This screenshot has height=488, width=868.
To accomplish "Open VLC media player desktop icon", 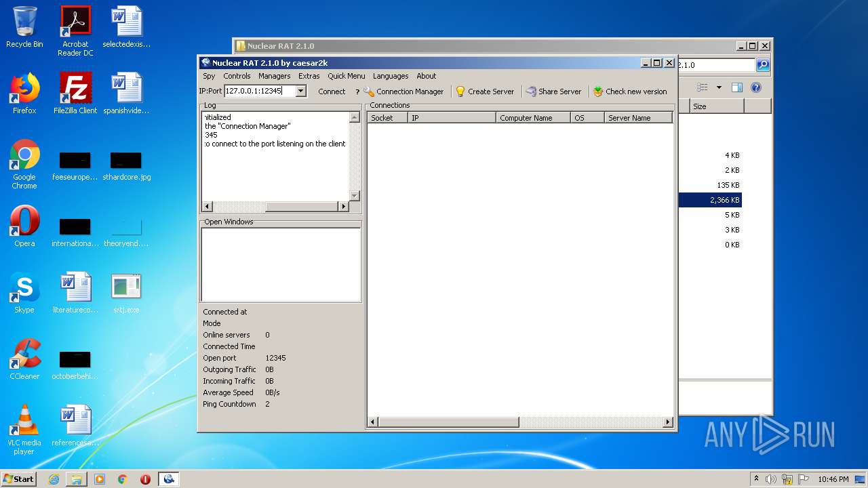I will (24, 430).
